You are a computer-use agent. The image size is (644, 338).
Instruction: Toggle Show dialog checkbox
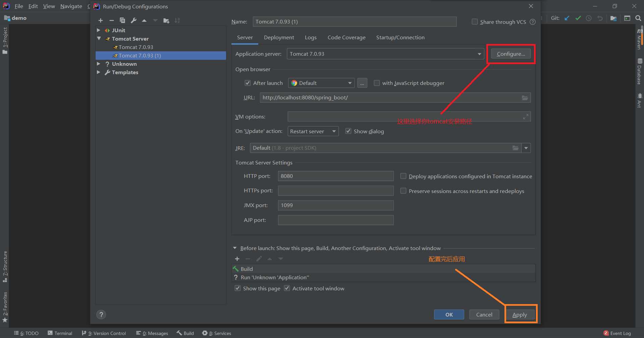coord(348,131)
